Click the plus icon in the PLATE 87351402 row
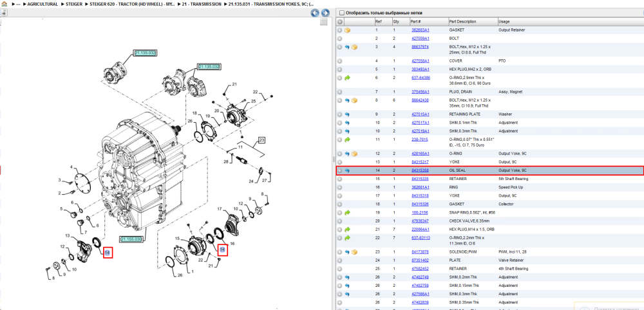The width and height of the screenshot is (644, 310). coord(339,260)
